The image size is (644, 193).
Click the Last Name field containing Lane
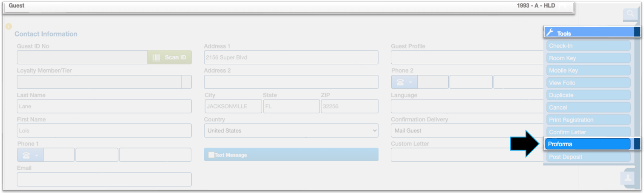pos(104,107)
